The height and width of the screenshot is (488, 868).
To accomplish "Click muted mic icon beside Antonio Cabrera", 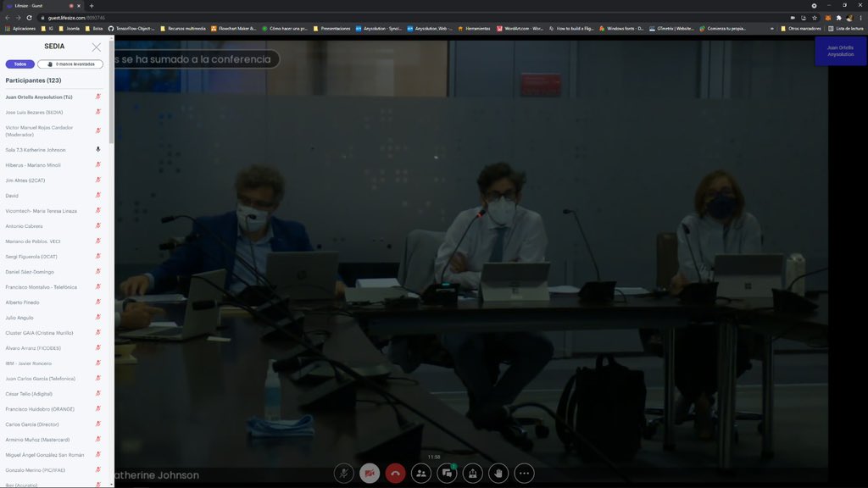I will coord(98,225).
